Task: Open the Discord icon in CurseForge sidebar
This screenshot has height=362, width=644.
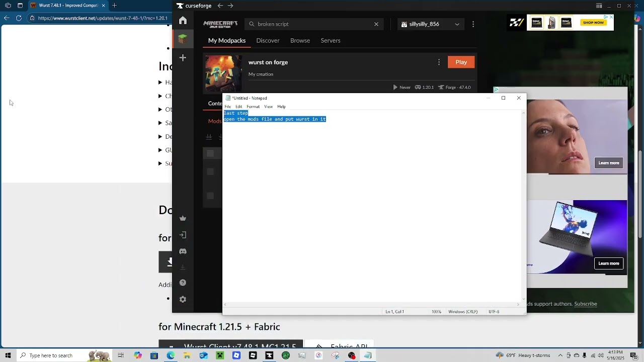Action: click(x=183, y=251)
